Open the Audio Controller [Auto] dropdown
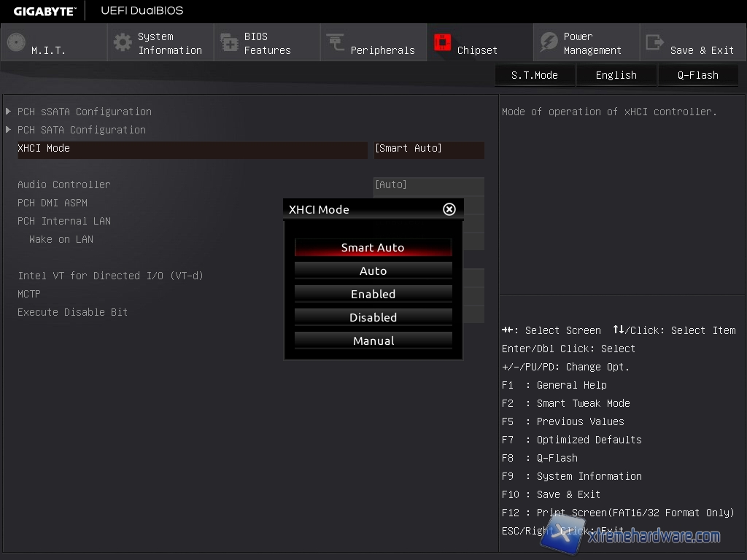 tap(428, 185)
